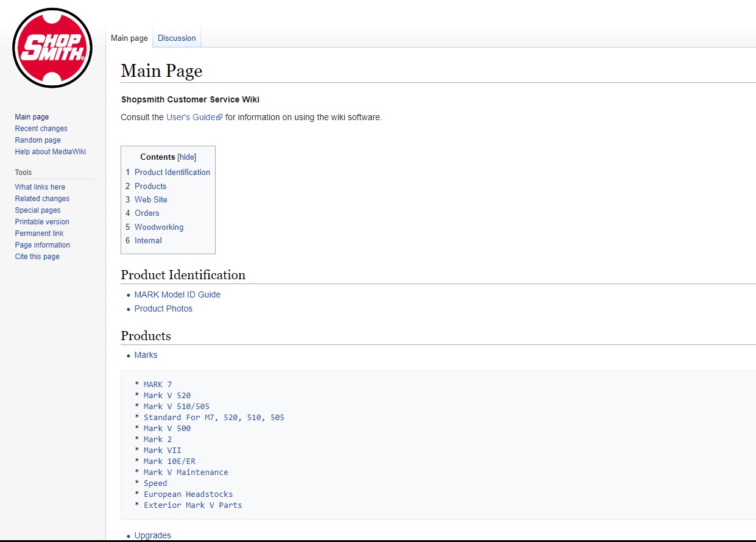Viewport: 756px width, 542px height.
Task: Open Help about MediaWiki
Action: click(51, 152)
